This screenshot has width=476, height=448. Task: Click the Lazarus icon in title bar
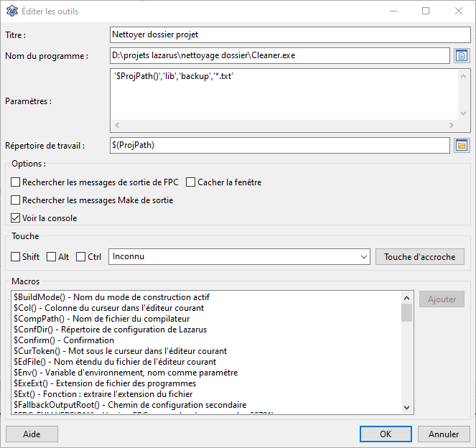(x=11, y=11)
